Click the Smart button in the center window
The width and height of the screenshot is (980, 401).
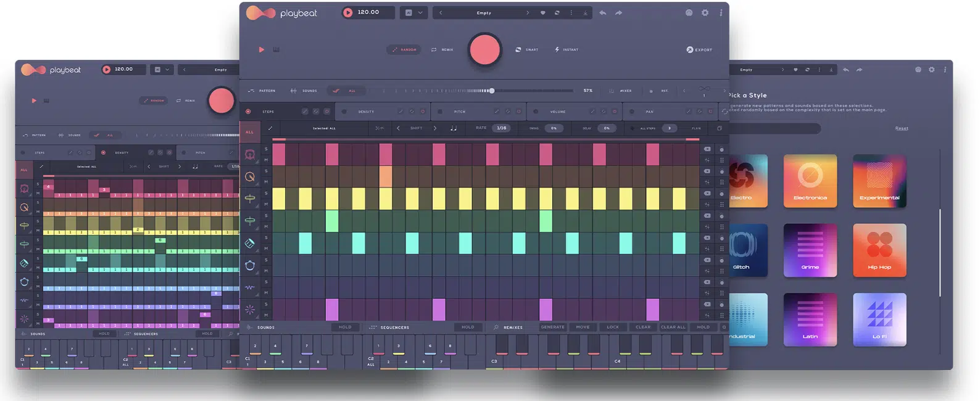point(527,49)
